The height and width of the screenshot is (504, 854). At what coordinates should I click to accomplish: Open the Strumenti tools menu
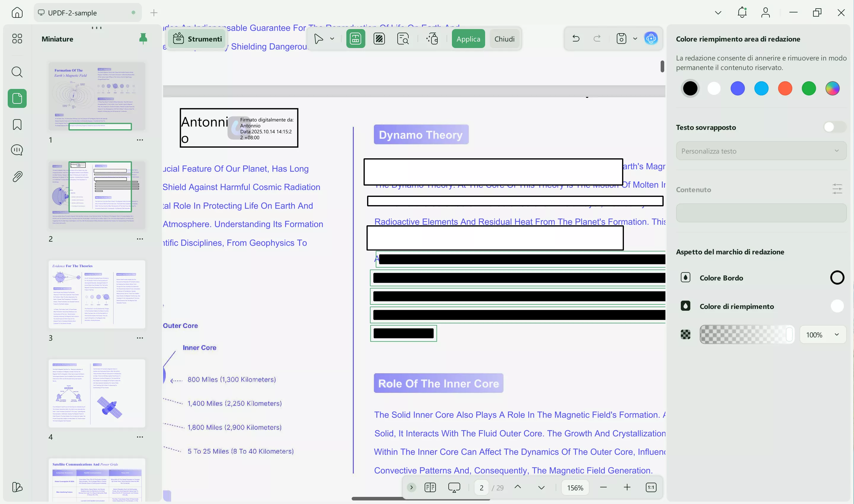197,39
